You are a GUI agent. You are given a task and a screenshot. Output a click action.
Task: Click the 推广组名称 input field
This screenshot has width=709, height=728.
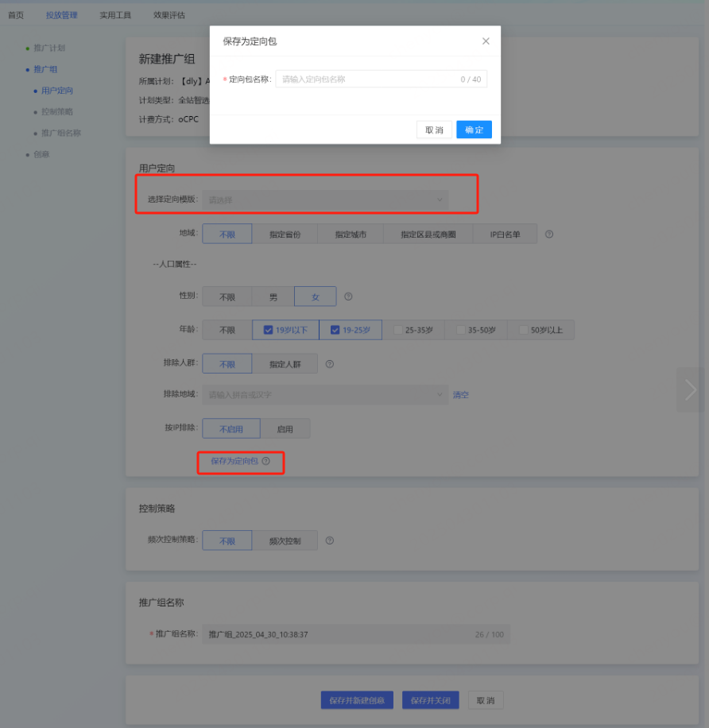(x=356, y=634)
